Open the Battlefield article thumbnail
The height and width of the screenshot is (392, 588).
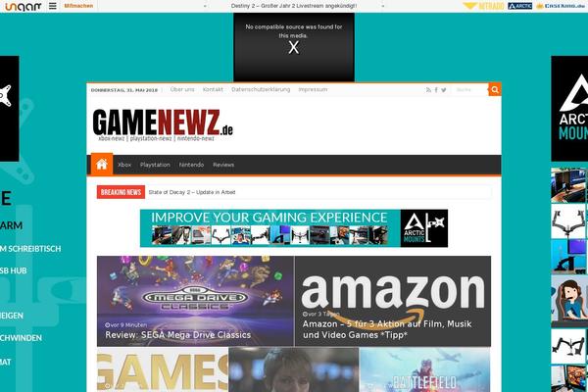coord(425,369)
